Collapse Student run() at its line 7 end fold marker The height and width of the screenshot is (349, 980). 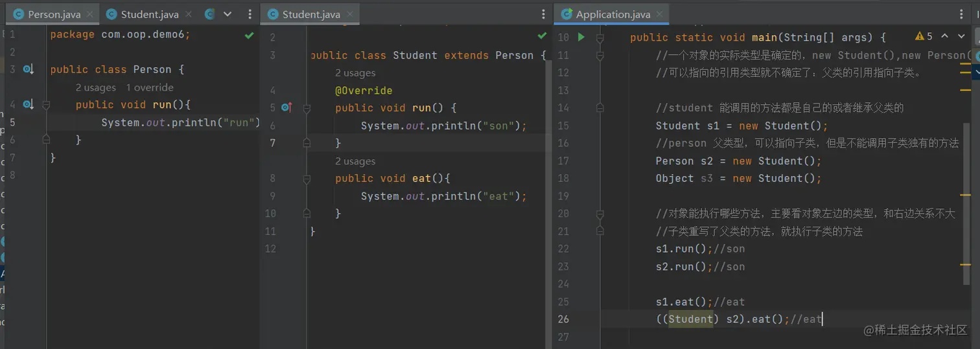click(x=307, y=142)
